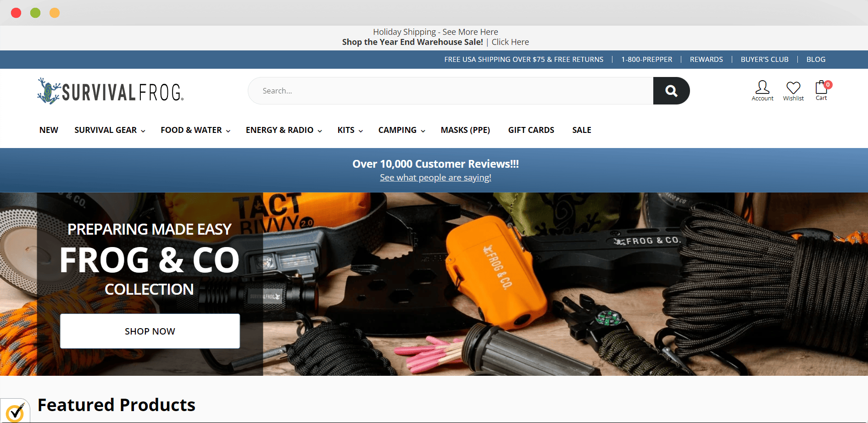
Task: Open the MASKS (PPE) menu item
Action: (465, 130)
